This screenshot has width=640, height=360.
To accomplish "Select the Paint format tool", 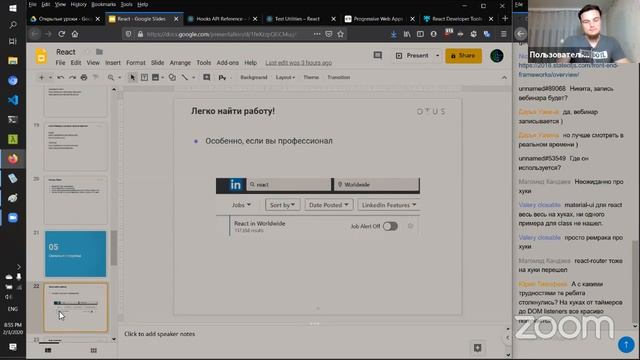I will click(96, 77).
